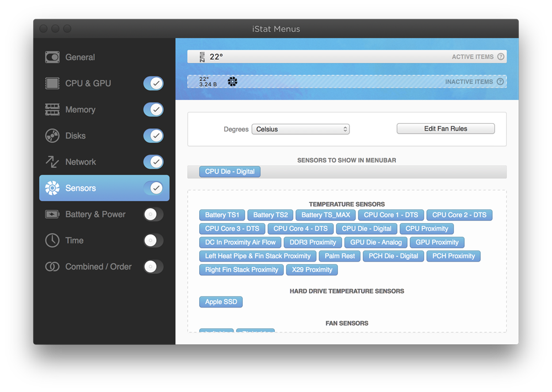Pick the Battery TS_MAX sensor token
This screenshot has height=392, width=552.
coord(326,215)
